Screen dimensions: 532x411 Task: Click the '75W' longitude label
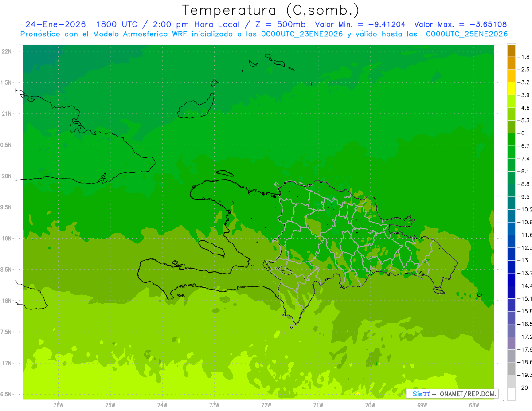(110, 405)
